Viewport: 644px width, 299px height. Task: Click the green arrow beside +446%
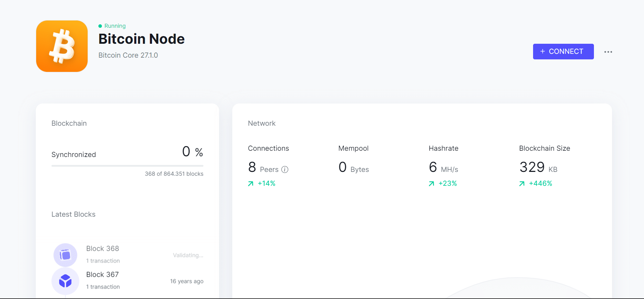tap(522, 184)
